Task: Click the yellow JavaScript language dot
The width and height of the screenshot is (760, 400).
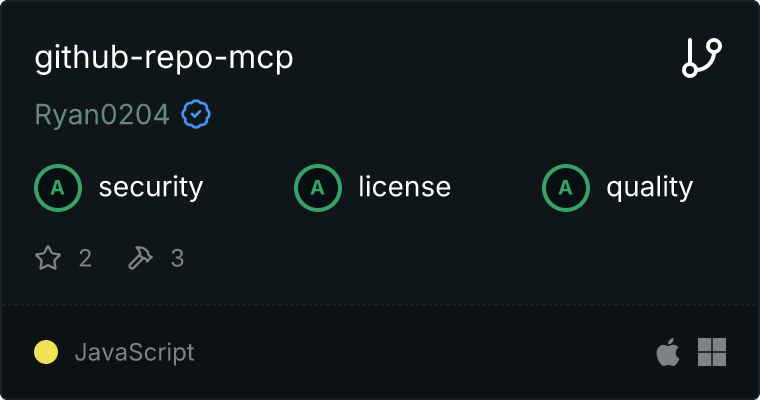Action: [46, 352]
